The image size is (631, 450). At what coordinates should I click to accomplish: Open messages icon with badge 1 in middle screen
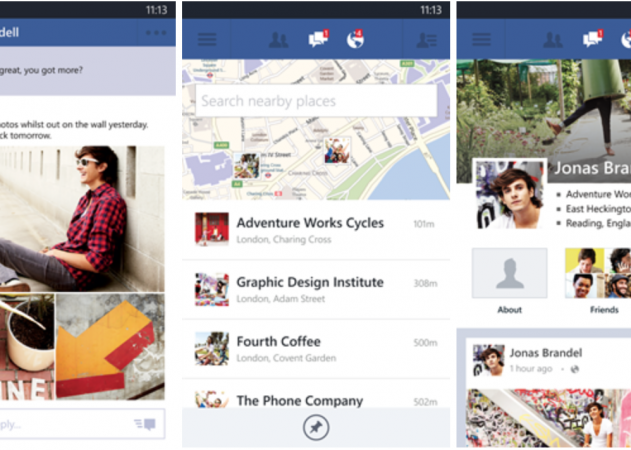(318, 39)
